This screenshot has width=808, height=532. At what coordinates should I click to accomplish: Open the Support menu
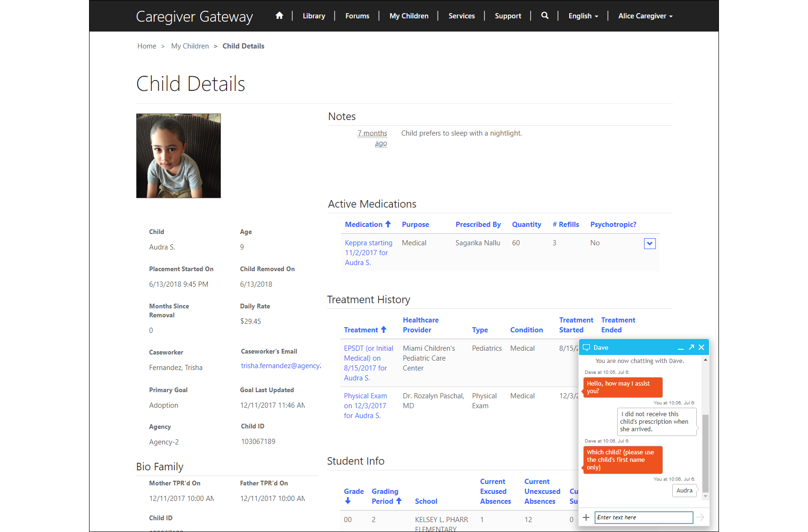508,16
